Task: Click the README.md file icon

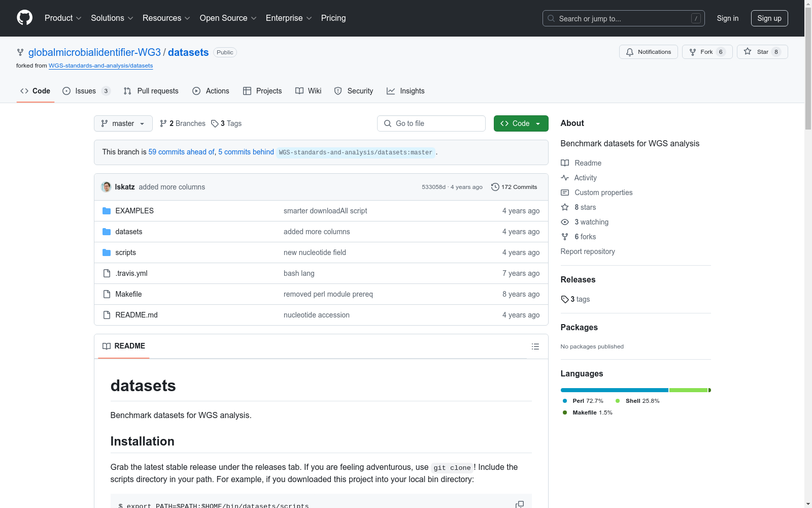Action: tap(107, 315)
